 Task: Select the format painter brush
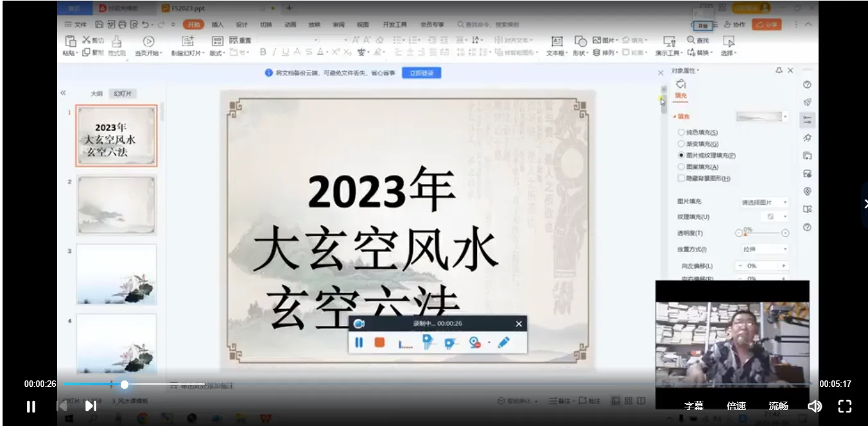[116, 42]
